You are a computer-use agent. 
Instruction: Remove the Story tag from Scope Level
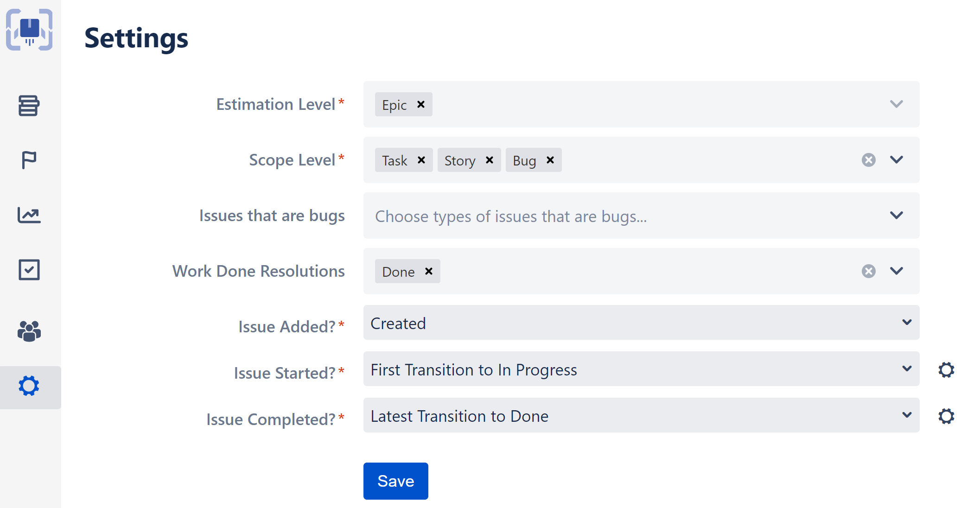(489, 160)
